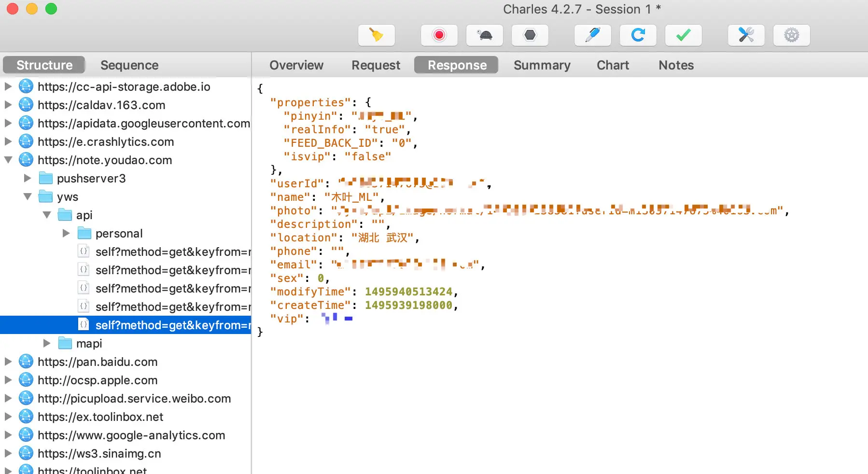Image resolution: width=868 pixels, height=474 pixels.
Task: Open Tools via the wrench and screwdriver icon
Action: (x=746, y=35)
